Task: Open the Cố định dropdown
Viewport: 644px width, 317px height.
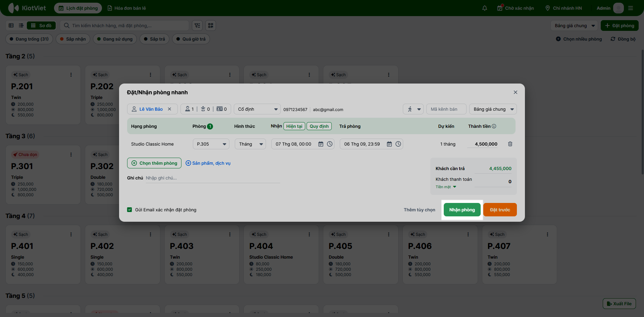Action: 257,109
